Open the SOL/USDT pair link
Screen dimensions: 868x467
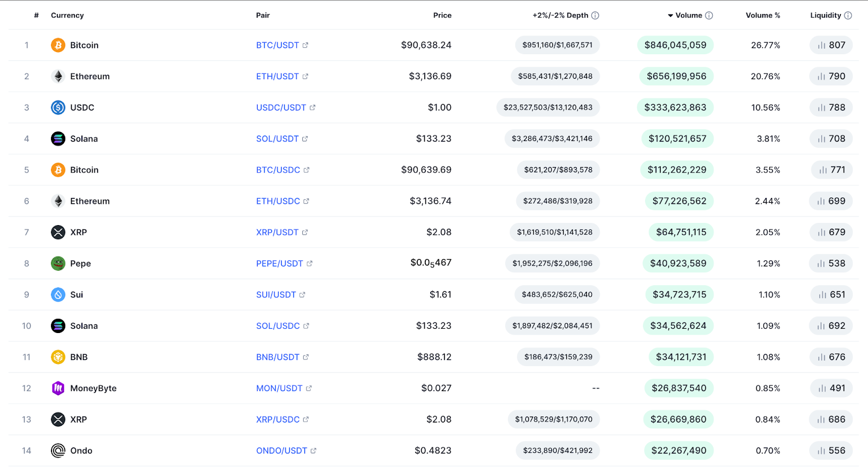[277, 139]
